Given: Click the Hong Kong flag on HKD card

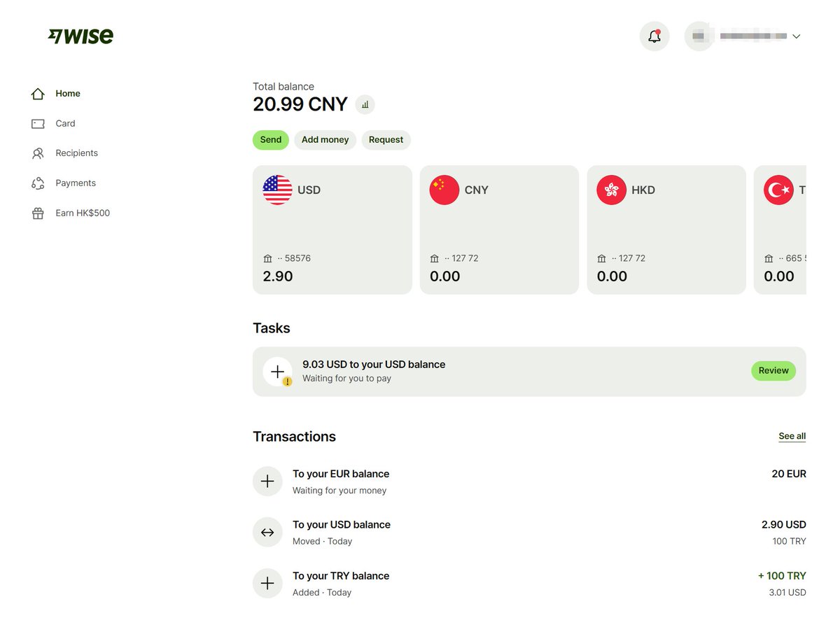Looking at the screenshot, I should pos(612,190).
